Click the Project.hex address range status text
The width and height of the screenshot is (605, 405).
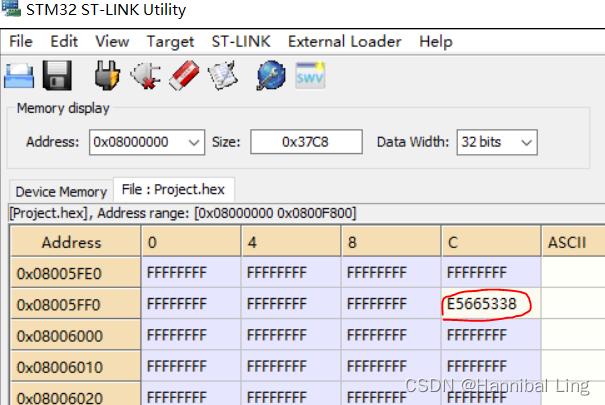click(x=183, y=213)
